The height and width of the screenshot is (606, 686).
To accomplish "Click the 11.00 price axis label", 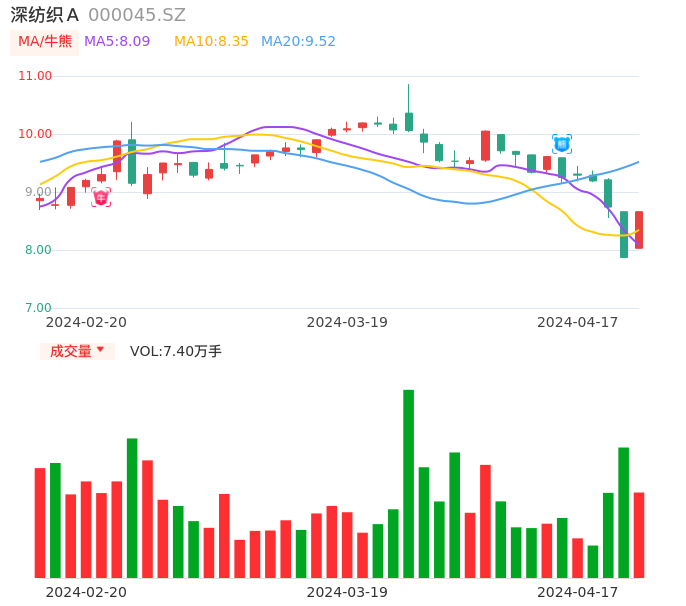I will (35, 76).
